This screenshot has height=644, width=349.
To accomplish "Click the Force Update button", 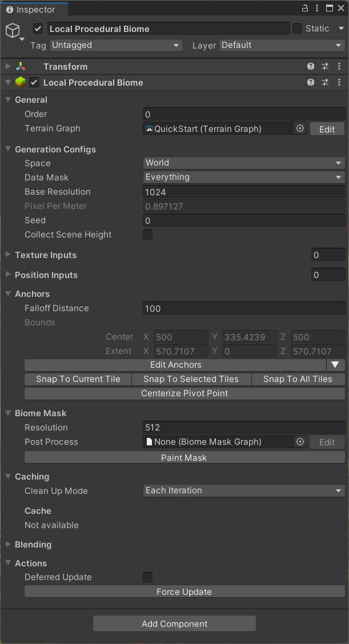I will [x=184, y=592].
